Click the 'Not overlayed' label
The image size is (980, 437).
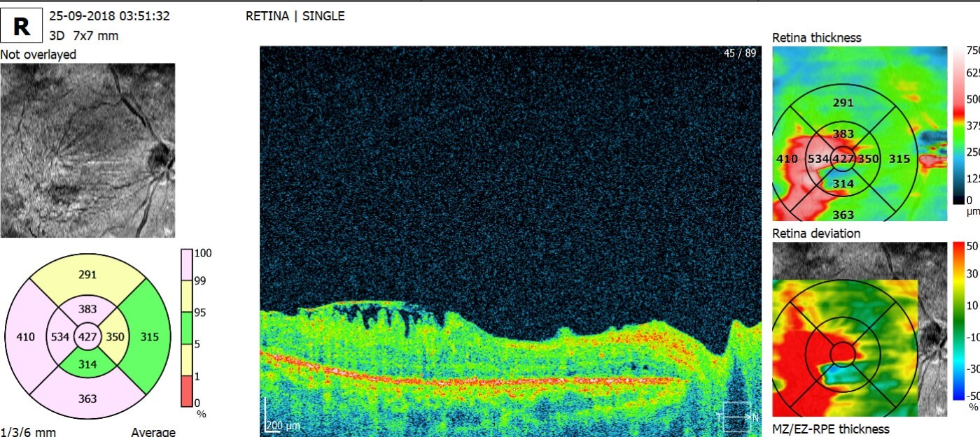38,55
